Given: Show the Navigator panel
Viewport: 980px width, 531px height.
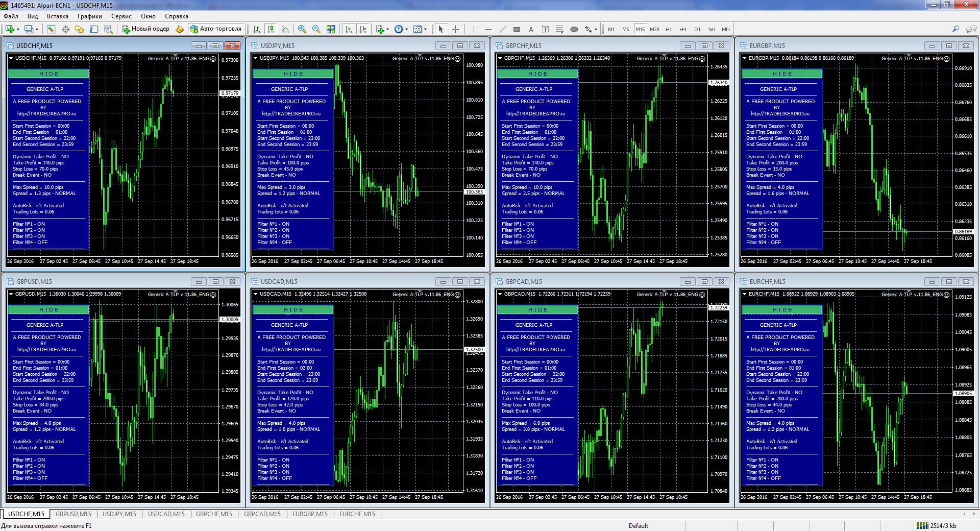Looking at the screenshot, I should pyautogui.click(x=80, y=29).
